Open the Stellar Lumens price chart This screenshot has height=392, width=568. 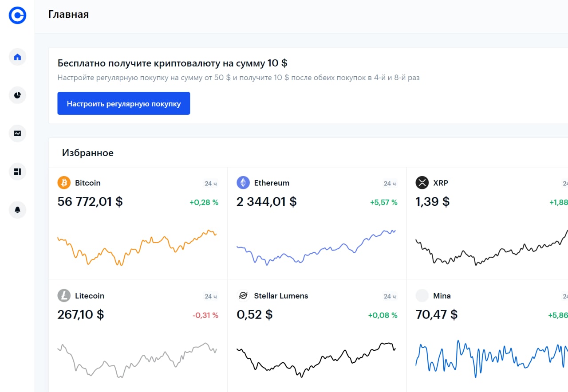pos(316,360)
